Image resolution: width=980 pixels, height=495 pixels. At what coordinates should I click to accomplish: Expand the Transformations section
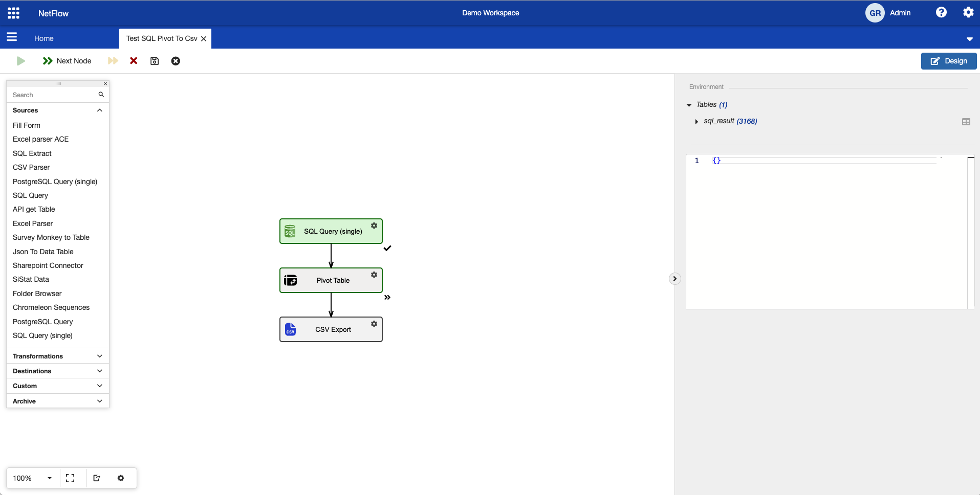(x=99, y=356)
